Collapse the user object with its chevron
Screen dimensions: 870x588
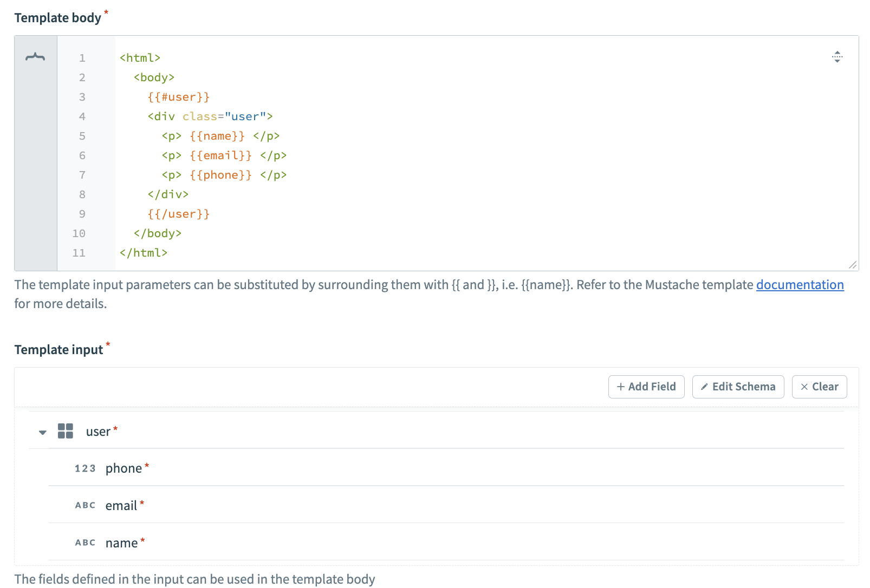(x=42, y=432)
